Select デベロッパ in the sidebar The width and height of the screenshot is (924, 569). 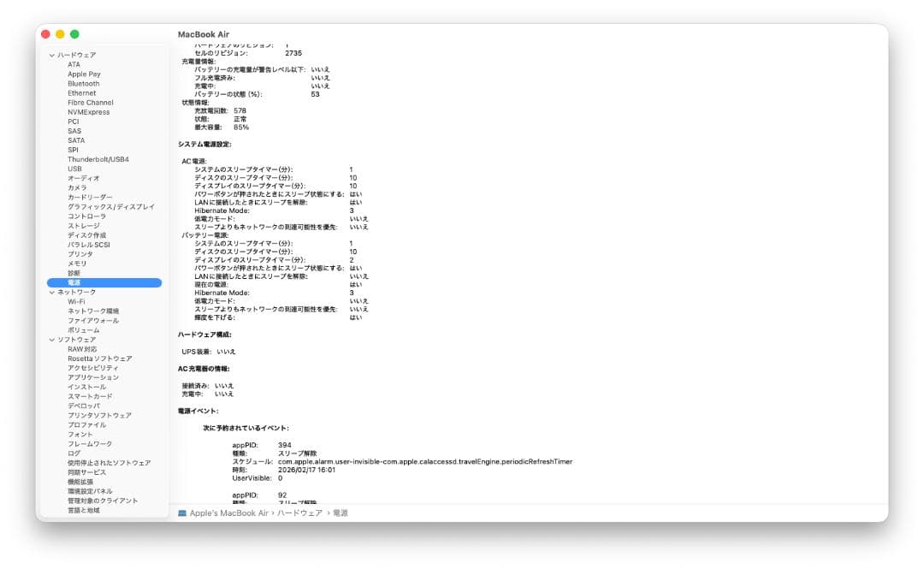[x=84, y=406]
